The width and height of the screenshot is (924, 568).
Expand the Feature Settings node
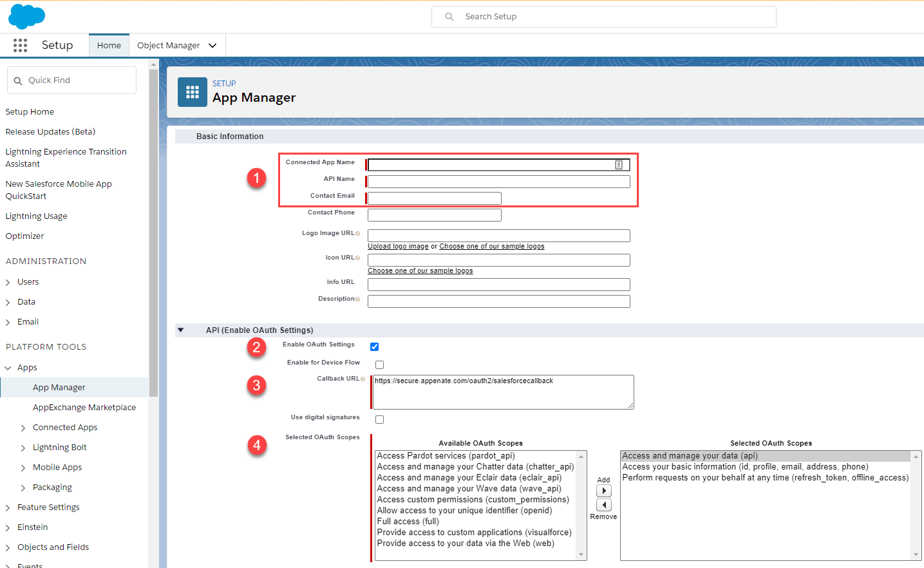pyautogui.click(x=8, y=507)
